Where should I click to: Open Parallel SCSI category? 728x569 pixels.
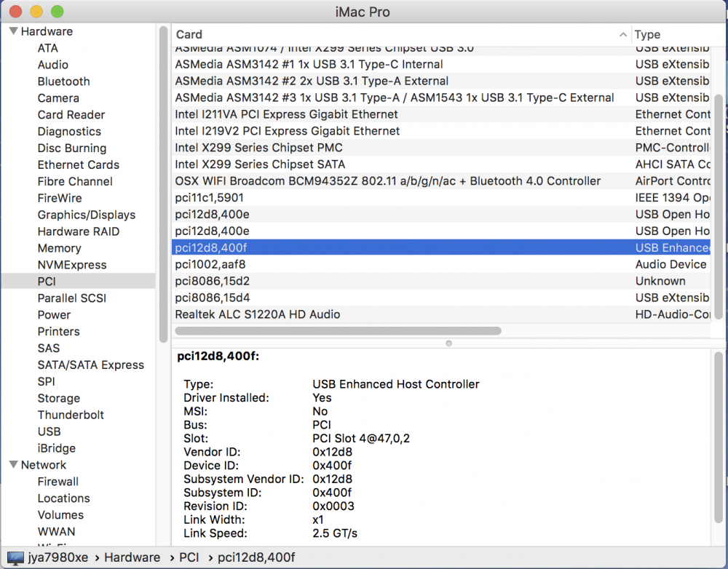pos(72,298)
